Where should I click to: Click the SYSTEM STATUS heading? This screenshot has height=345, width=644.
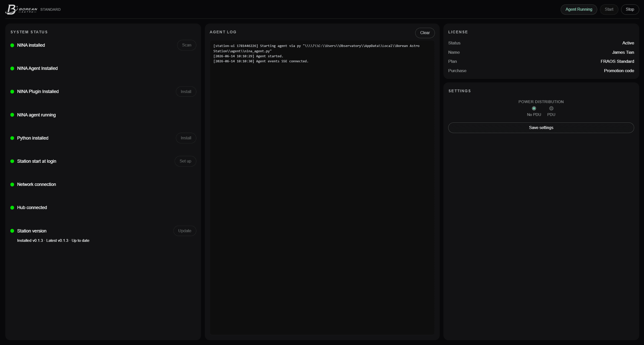click(29, 32)
